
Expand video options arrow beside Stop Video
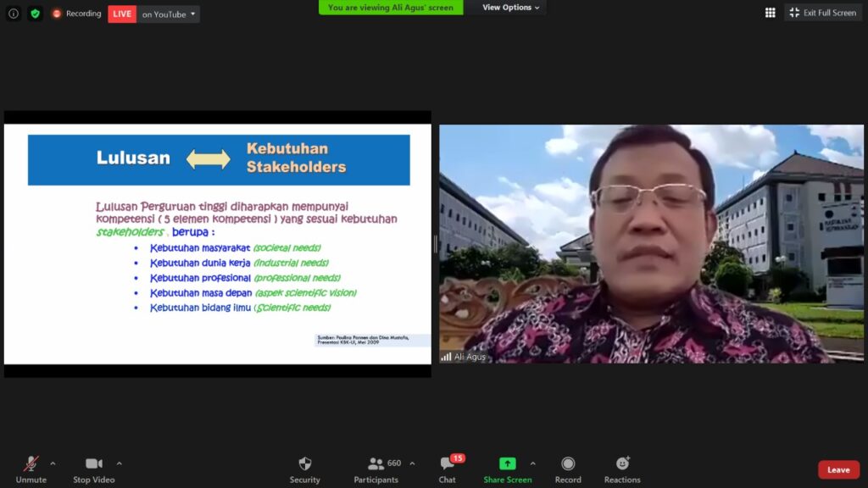(119, 463)
